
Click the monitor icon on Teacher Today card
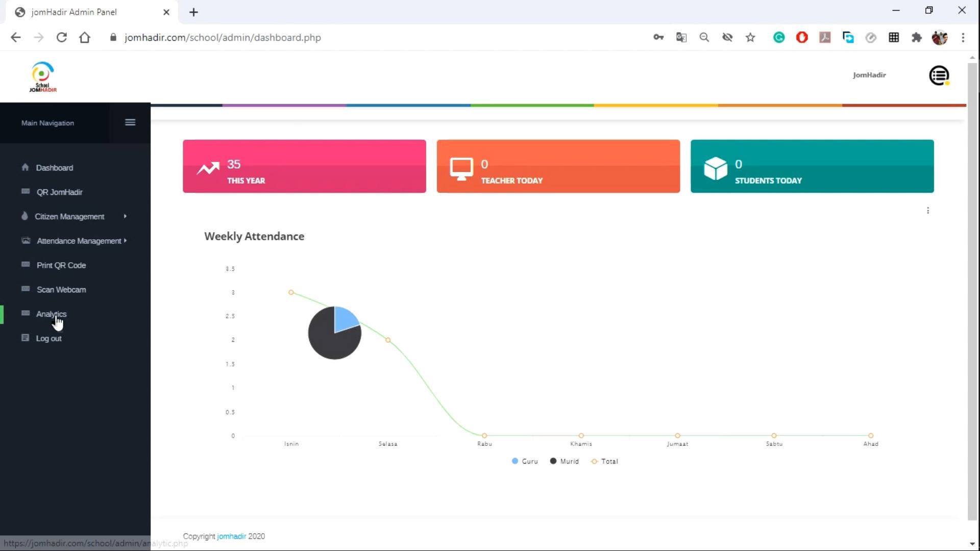coord(461,169)
